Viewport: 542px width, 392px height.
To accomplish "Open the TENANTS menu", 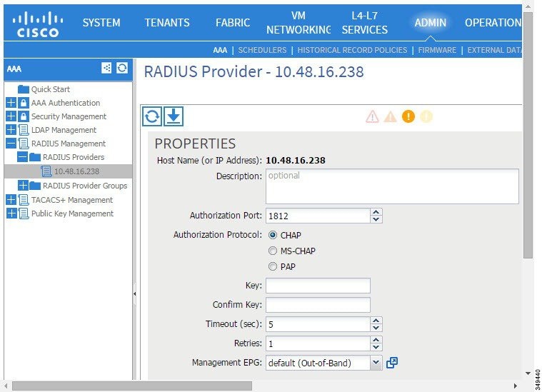I will pos(167,23).
